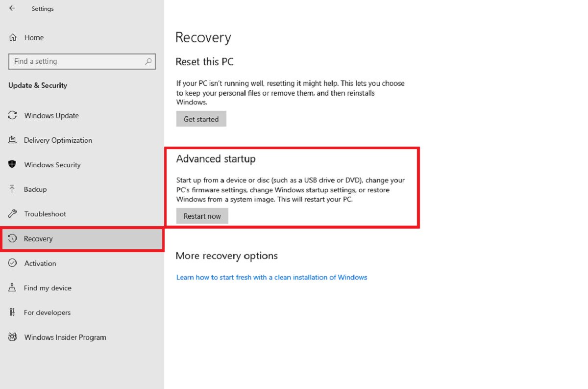Click the Find my device icon
This screenshot has height=389, width=588.
point(13,288)
